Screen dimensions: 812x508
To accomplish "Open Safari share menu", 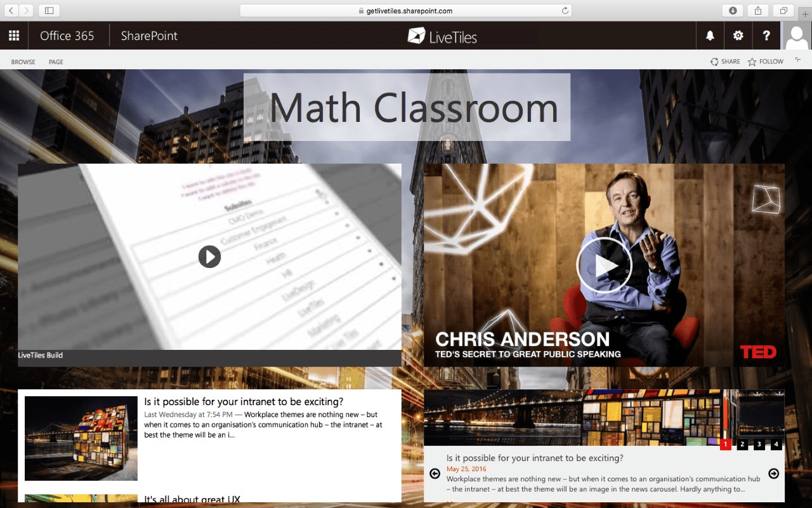I will (758, 10).
